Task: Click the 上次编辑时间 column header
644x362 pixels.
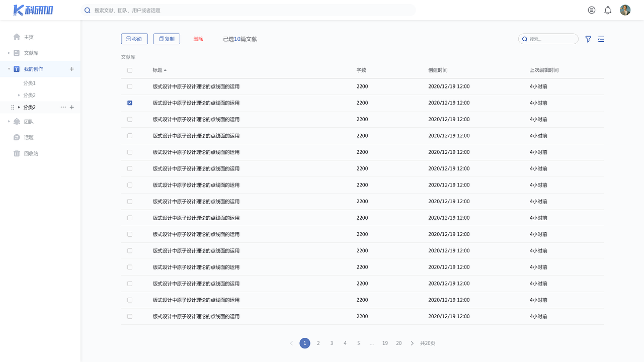Action: click(x=544, y=70)
